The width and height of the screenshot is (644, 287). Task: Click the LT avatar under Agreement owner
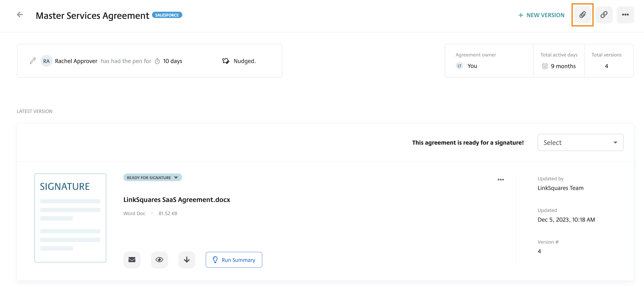(459, 66)
